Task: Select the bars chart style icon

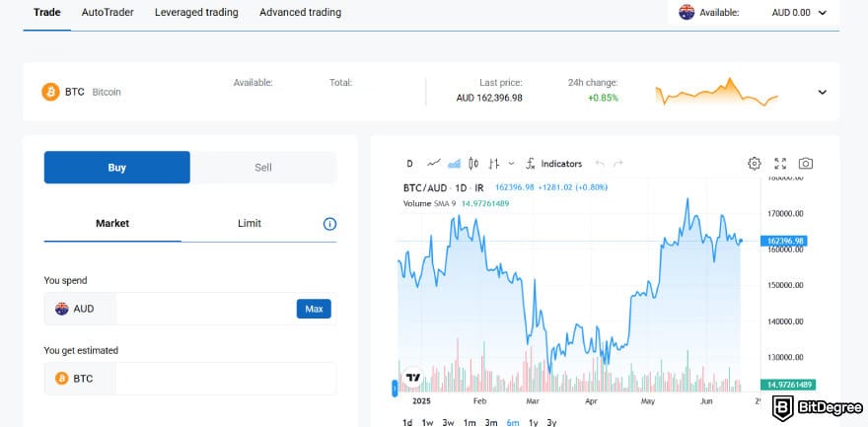Action: point(494,164)
